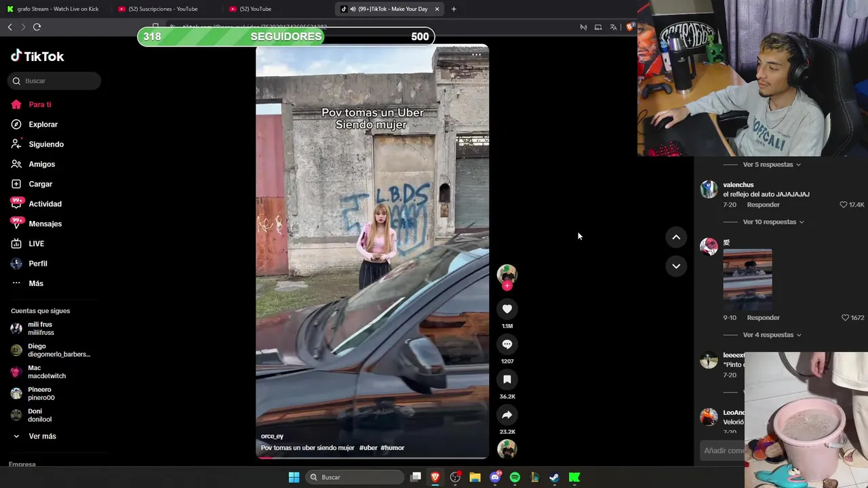Open the Para ti home feed

(x=40, y=104)
